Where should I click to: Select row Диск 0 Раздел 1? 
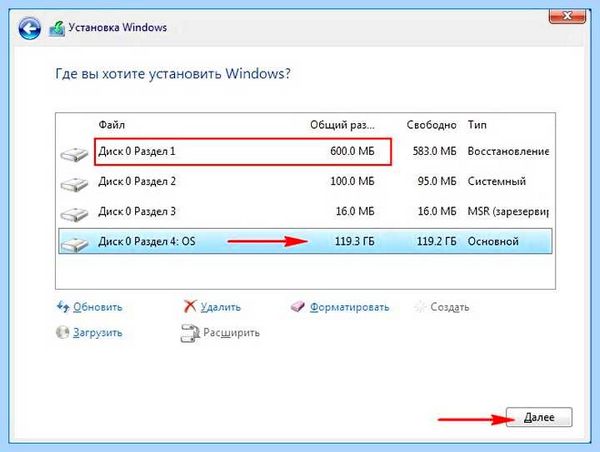pos(305,152)
